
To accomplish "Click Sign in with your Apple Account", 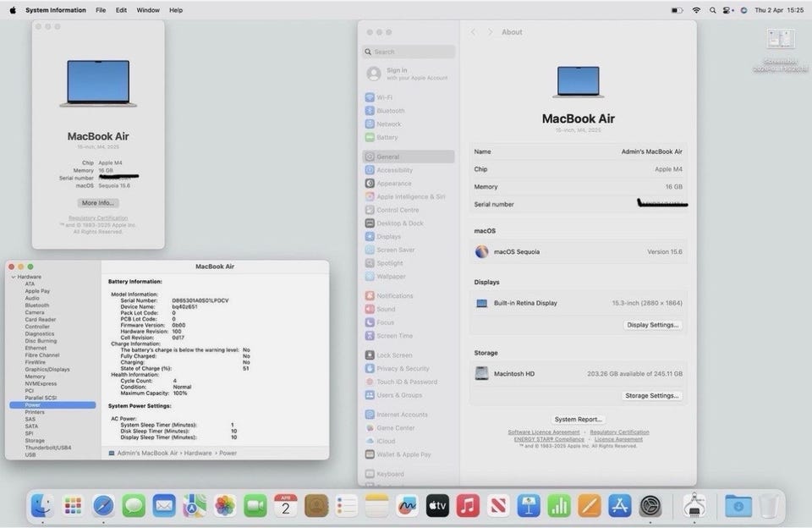I will 408,74.
